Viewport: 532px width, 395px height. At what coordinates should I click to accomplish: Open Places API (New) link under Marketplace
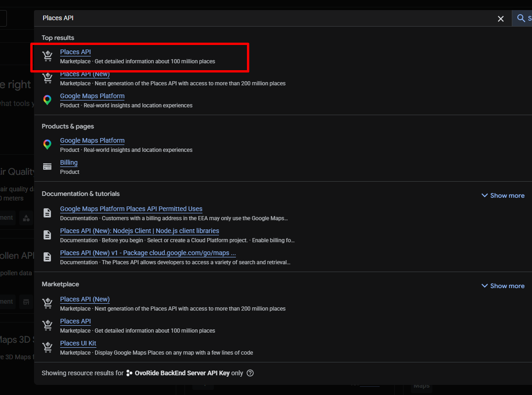click(x=85, y=299)
